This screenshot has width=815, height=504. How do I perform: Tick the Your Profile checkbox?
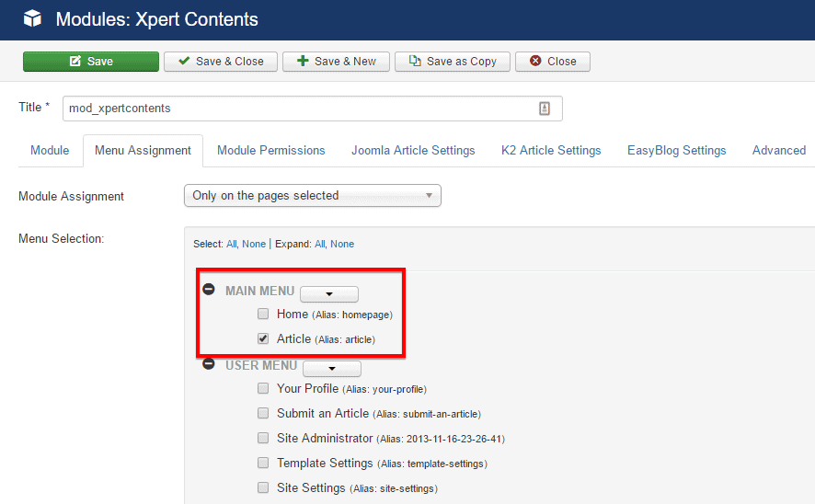pyautogui.click(x=263, y=389)
